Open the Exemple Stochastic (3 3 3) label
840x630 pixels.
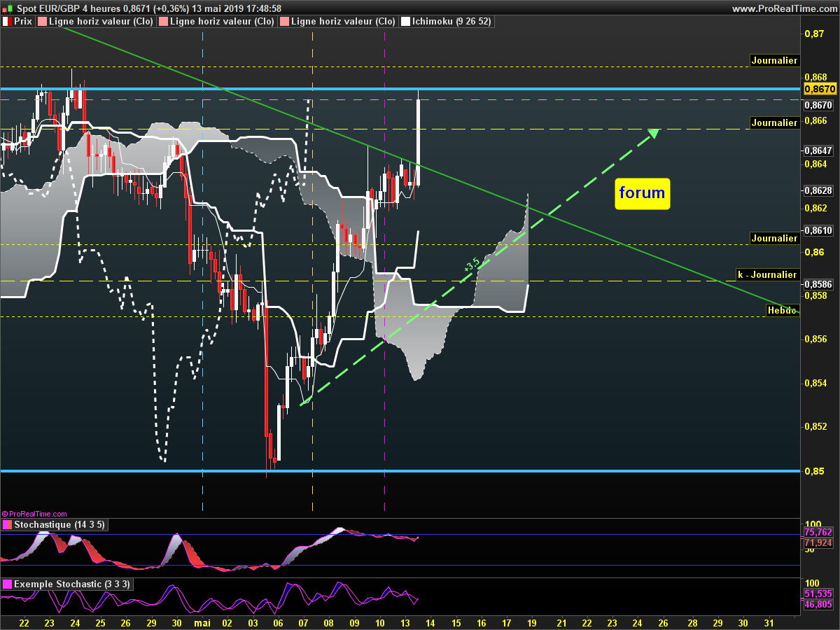click(x=66, y=584)
